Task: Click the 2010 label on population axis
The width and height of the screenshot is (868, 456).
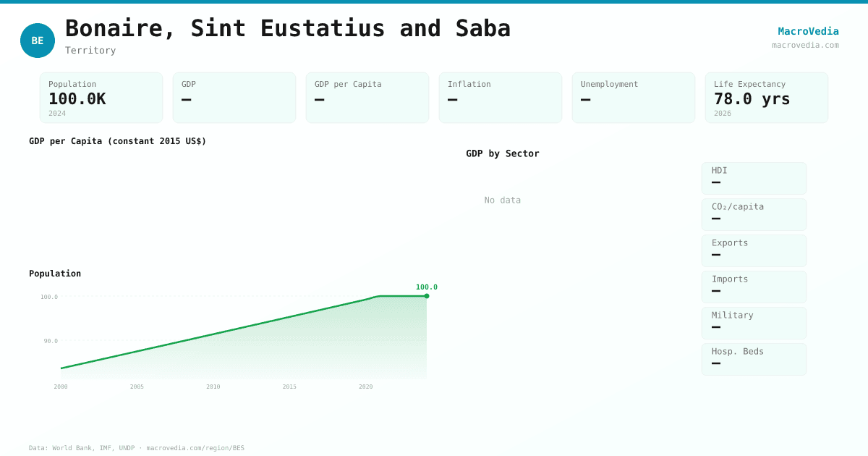Action: (213, 387)
